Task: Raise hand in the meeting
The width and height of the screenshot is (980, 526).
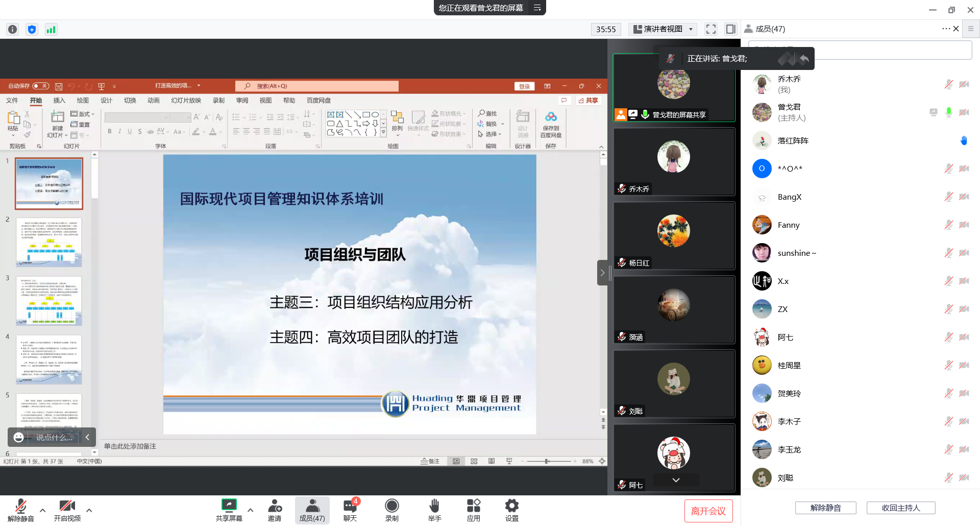Action: (434, 510)
